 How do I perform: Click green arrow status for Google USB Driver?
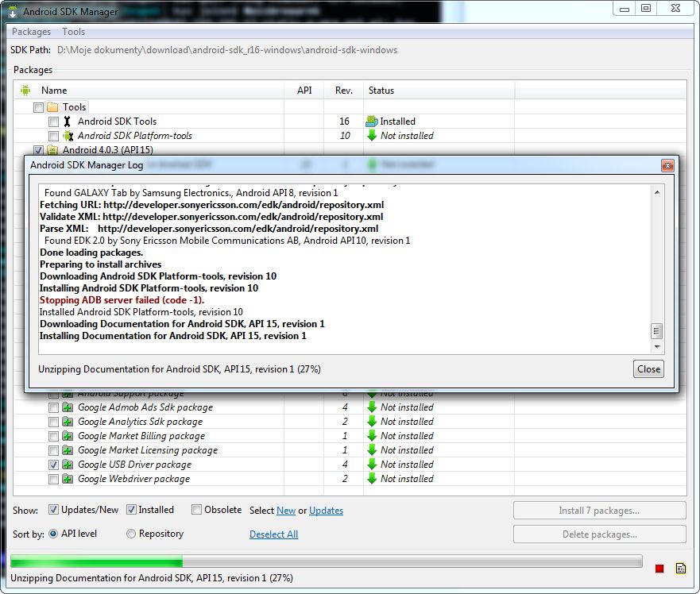[x=371, y=464]
